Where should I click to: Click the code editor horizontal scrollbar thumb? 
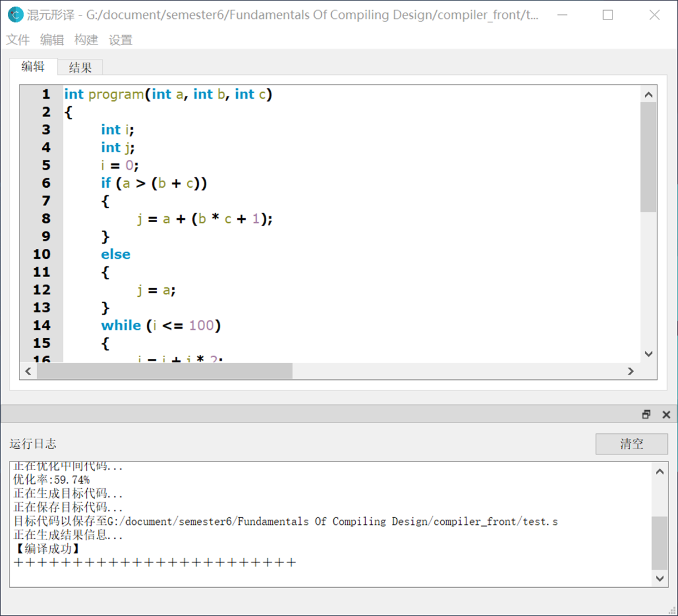point(164,371)
